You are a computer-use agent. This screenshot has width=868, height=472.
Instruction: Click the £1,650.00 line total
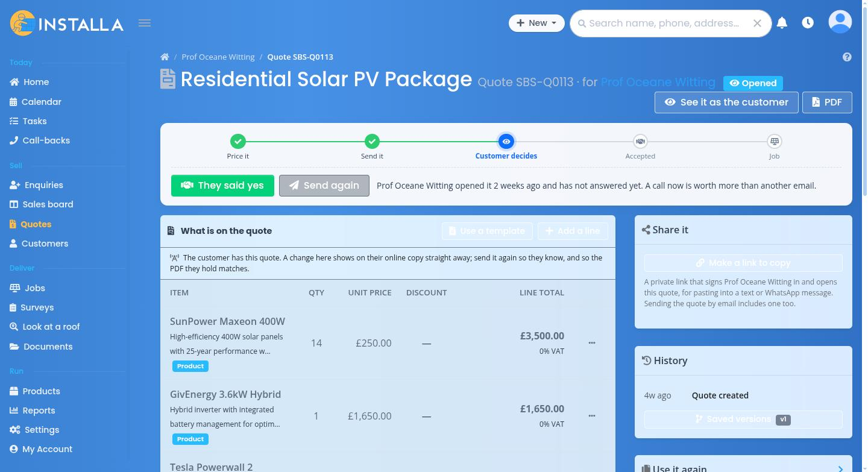click(542, 409)
